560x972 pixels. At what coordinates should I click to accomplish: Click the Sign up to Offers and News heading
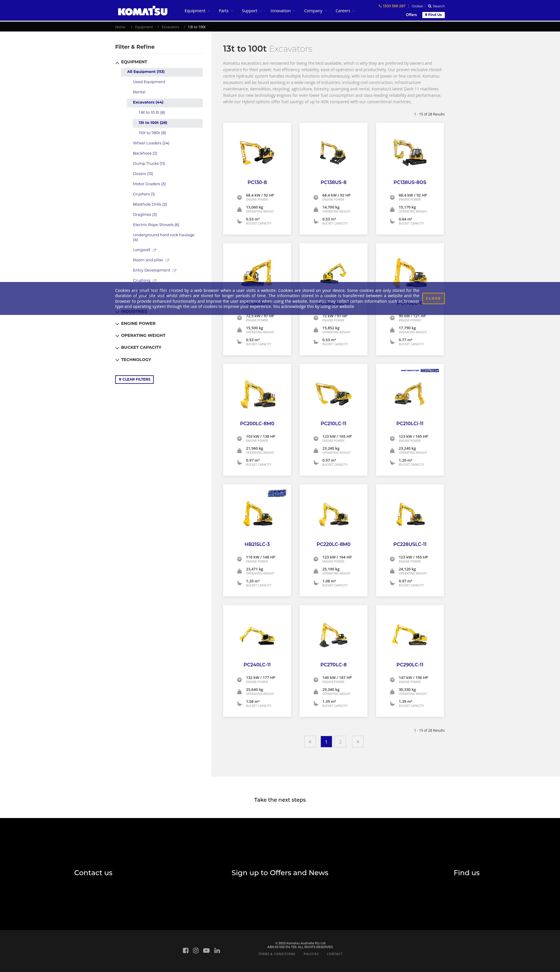coord(280,873)
